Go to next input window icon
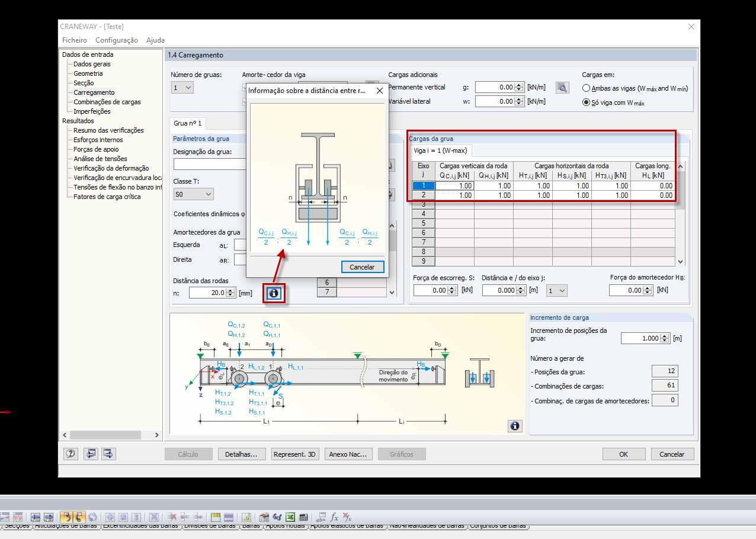Viewport: 756px width, 539px height. (x=108, y=454)
